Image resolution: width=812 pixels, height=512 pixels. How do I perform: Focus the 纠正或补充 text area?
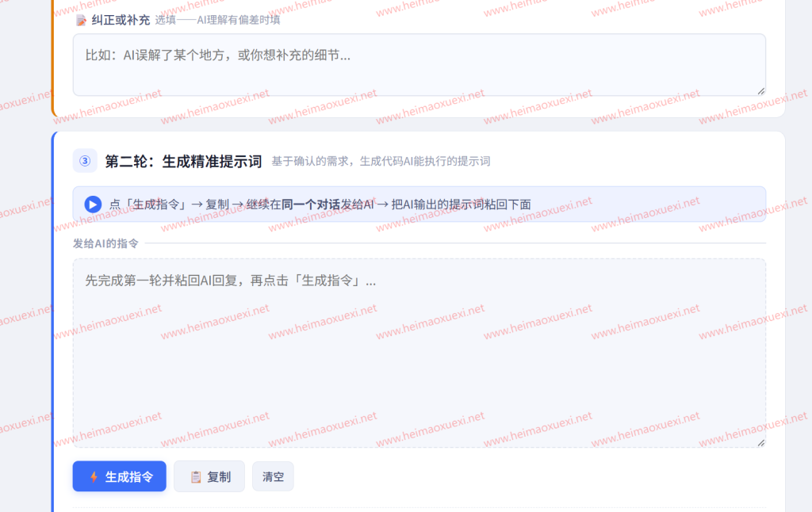[419, 65]
